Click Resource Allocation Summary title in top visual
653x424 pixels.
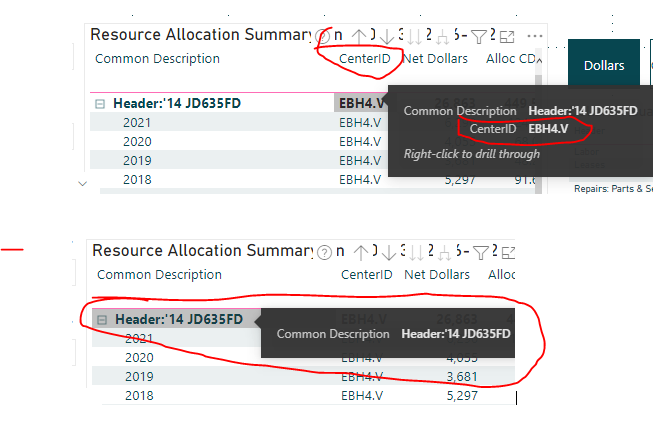click(201, 35)
